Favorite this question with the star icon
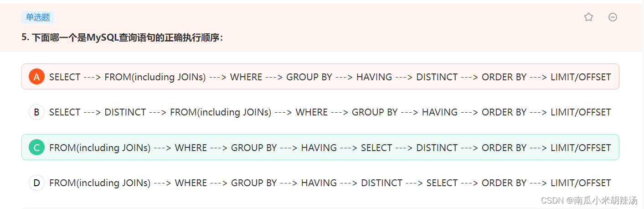644x209 pixels. click(x=588, y=17)
